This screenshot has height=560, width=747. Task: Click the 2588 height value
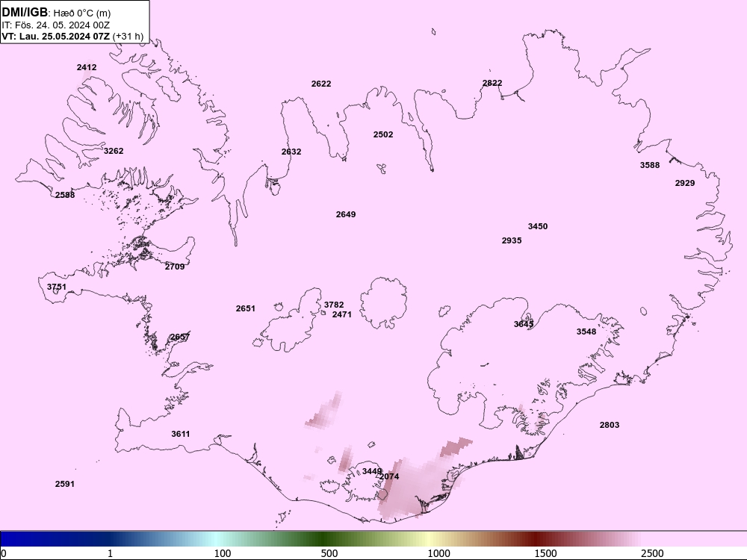pos(65,195)
